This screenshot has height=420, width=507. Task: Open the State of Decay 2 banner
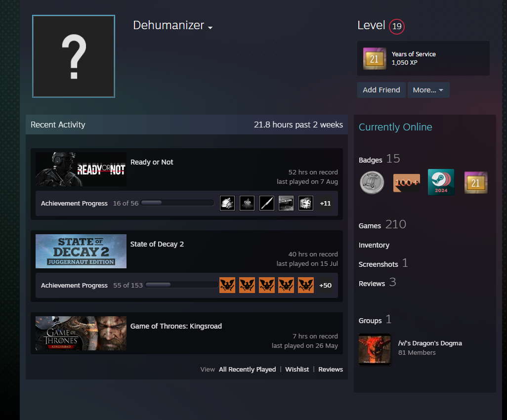[81, 251]
